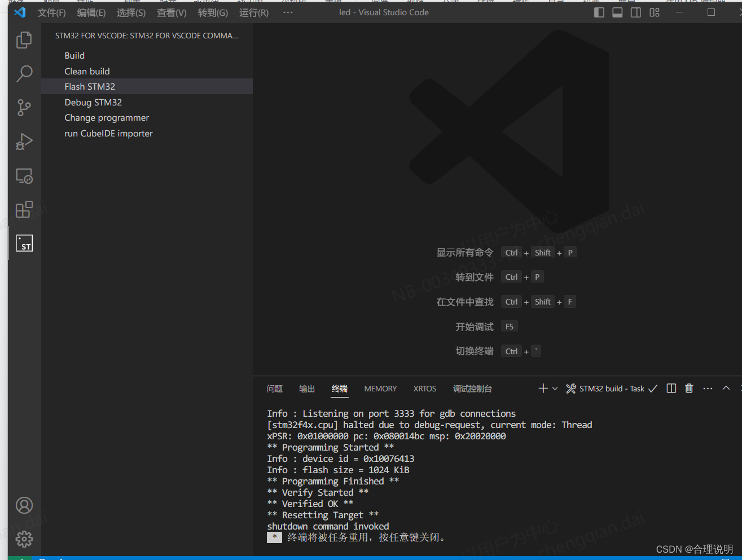
Task: Click the shutdown command invoked line
Action: [x=328, y=526]
